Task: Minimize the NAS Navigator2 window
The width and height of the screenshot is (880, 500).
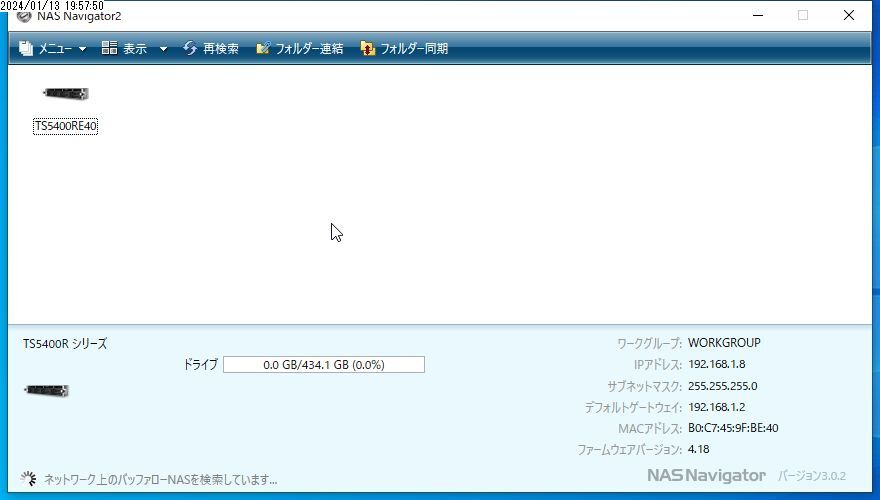Action: coord(758,16)
